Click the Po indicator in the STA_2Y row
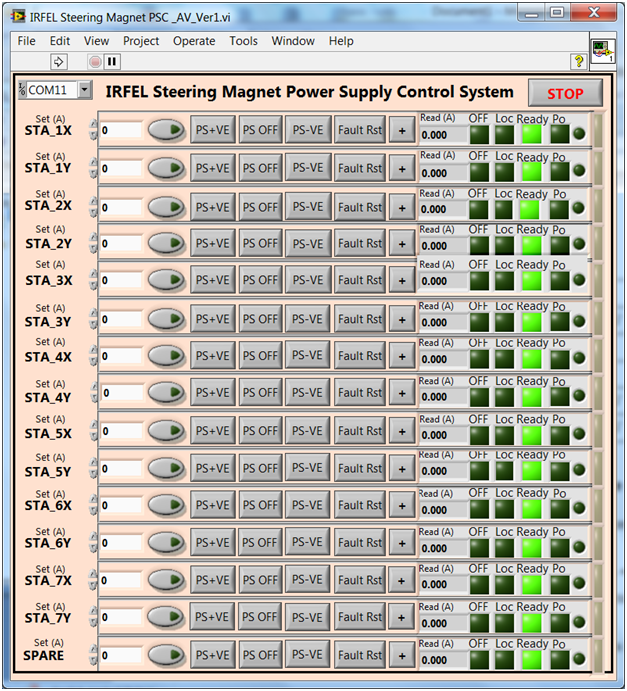The height and width of the screenshot is (691, 627). pyautogui.click(x=560, y=245)
